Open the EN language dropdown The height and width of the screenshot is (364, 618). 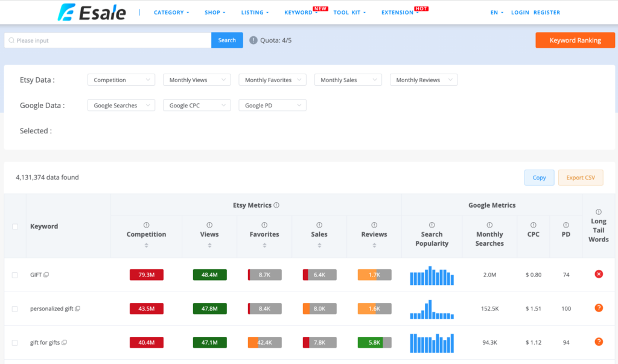click(495, 12)
